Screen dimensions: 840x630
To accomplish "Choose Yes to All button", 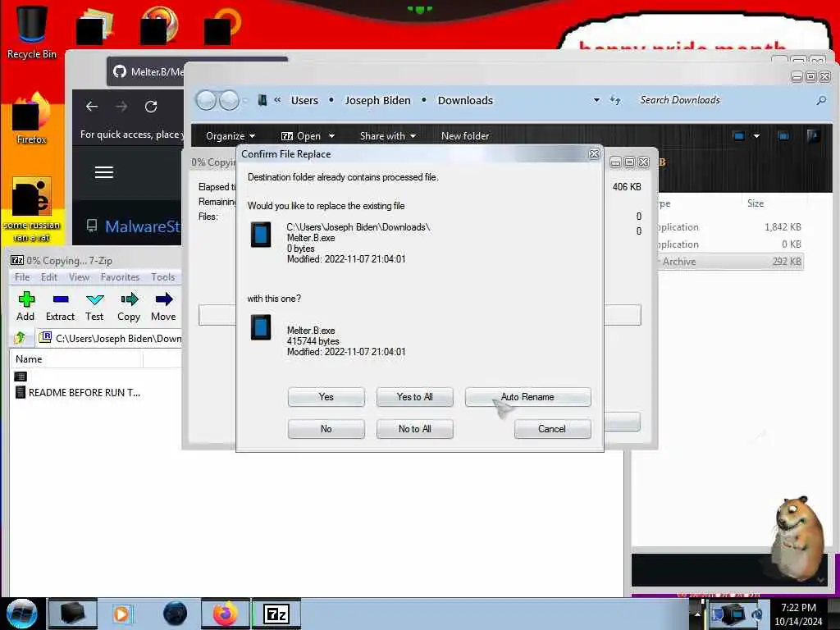I will pyautogui.click(x=414, y=397).
